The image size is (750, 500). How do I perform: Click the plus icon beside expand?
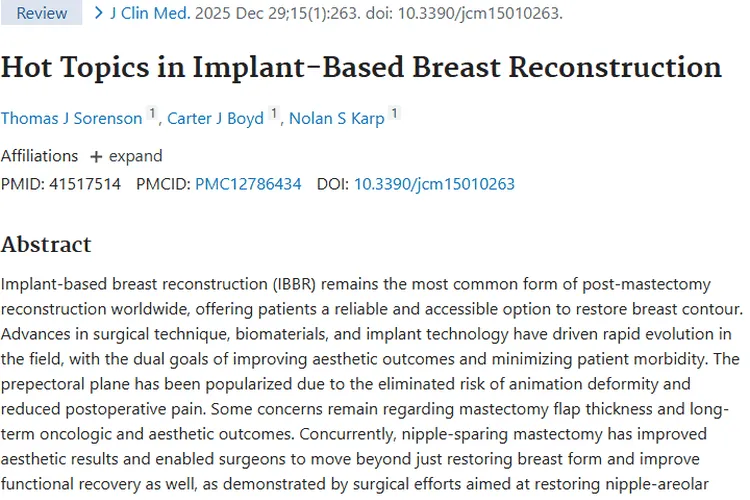point(96,157)
